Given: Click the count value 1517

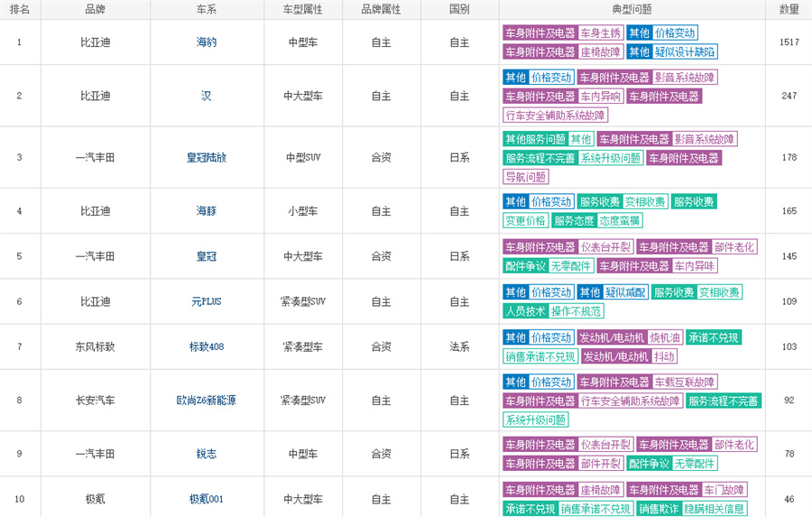Looking at the screenshot, I should 789,42.
